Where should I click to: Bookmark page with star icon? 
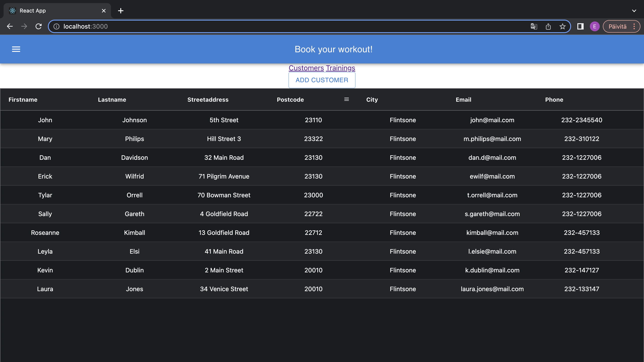tap(562, 27)
